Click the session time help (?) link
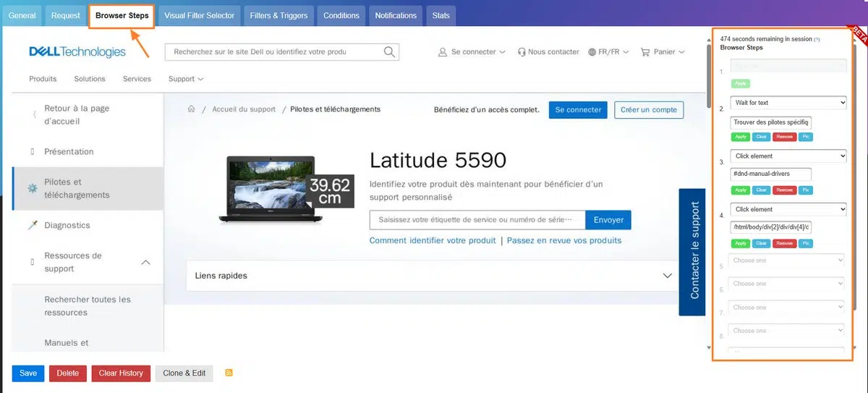The height and width of the screenshot is (393, 868). click(x=817, y=39)
